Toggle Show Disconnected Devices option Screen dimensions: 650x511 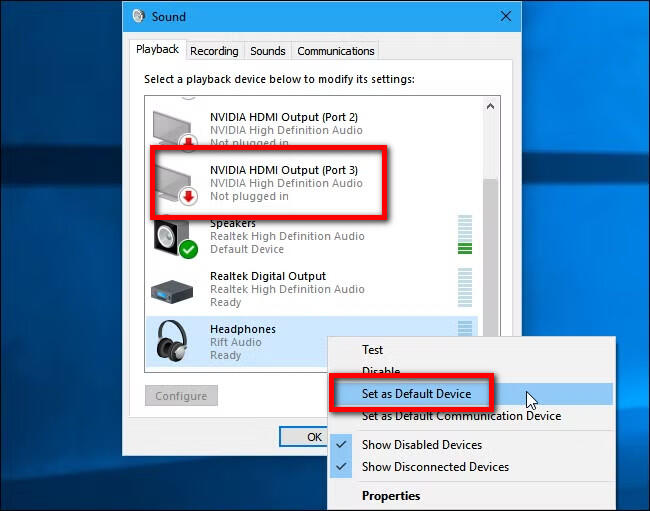pos(435,467)
